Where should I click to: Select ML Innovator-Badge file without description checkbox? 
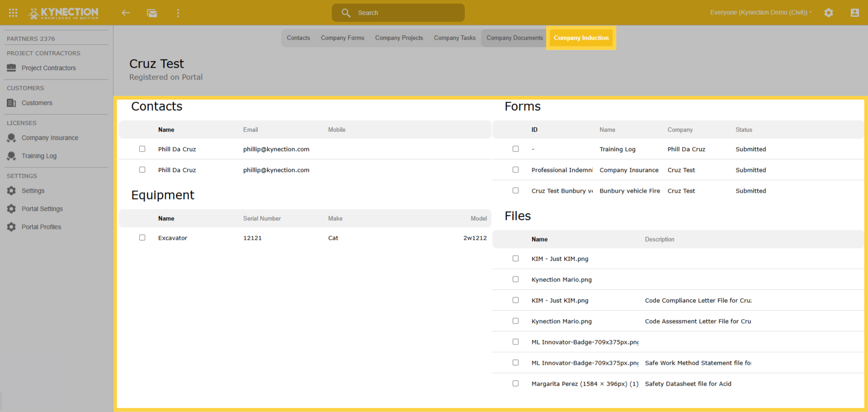pyautogui.click(x=515, y=342)
